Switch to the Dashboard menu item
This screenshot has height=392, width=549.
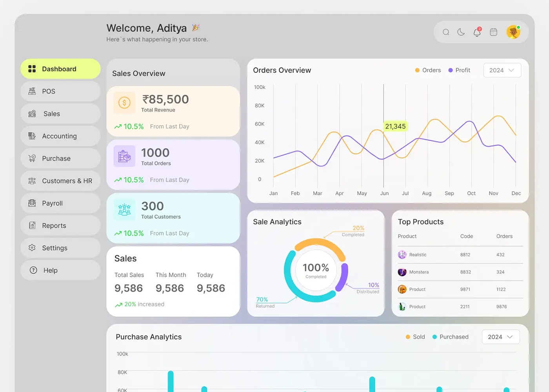59,69
